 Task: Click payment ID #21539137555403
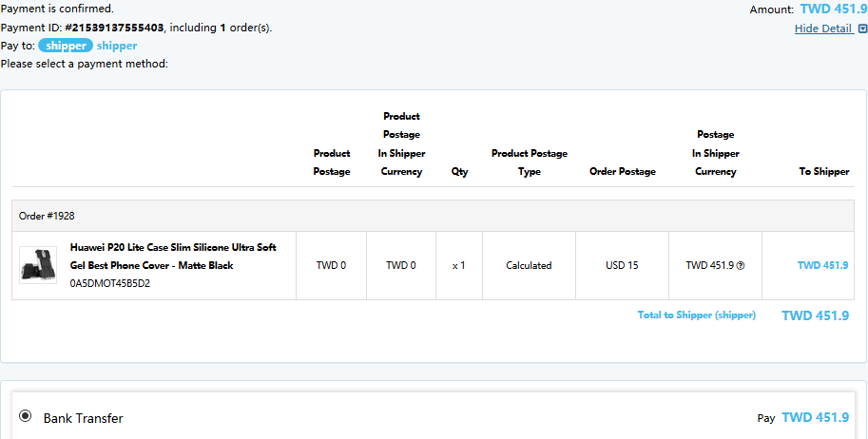(114, 28)
